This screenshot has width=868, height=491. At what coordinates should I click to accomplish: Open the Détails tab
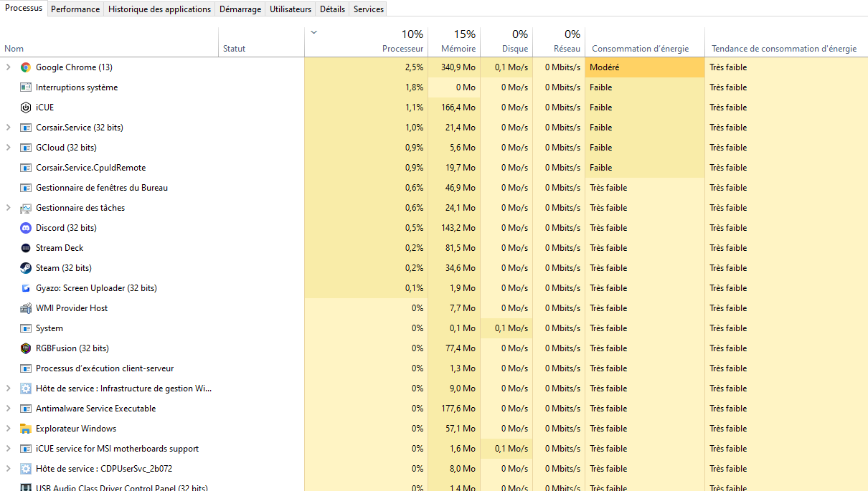point(332,9)
